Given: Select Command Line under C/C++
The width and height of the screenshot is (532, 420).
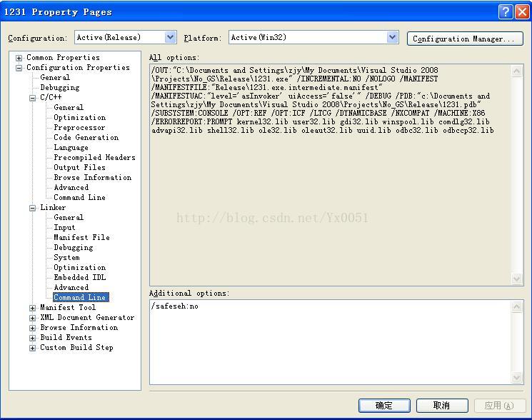Looking at the screenshot, I should tap(79, 197).
